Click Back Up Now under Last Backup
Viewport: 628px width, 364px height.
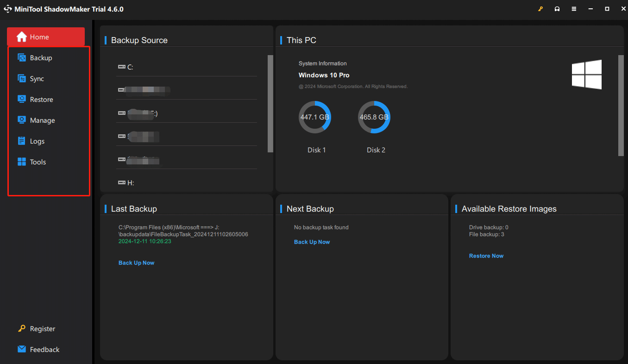(x=136, y=263)
